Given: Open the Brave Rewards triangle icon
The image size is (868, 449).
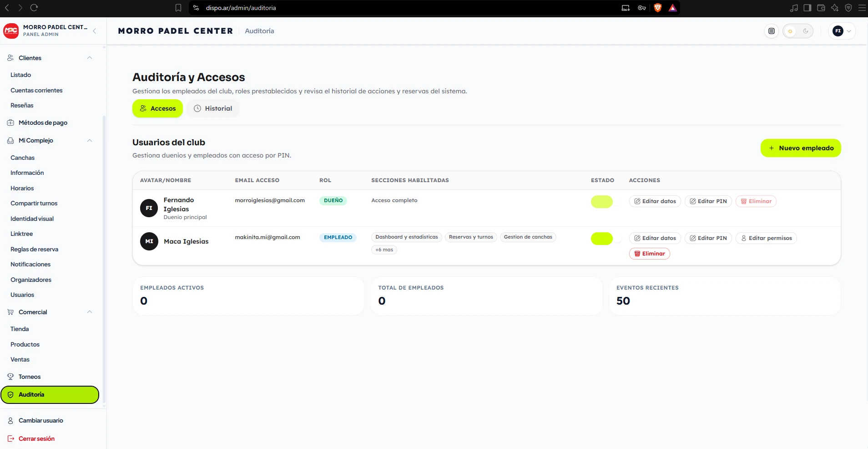Looking at the screenshot, I should [x=673, y=8].
